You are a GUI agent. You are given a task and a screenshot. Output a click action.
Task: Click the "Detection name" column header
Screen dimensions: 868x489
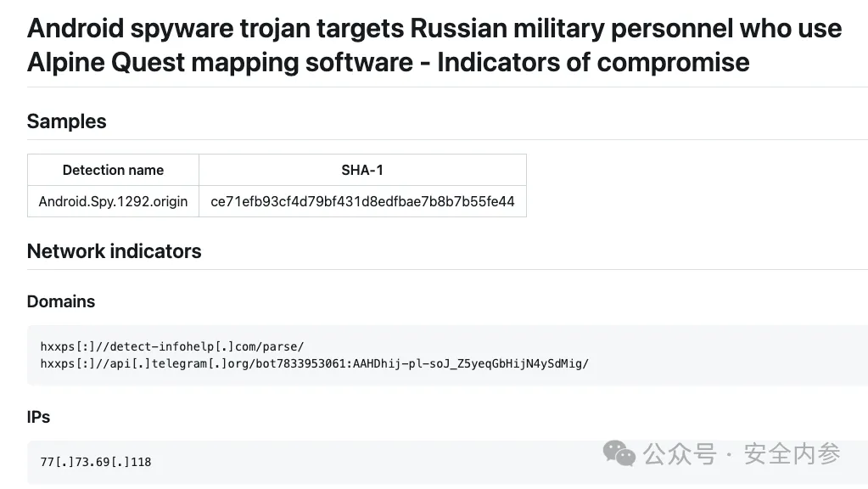coord(113,170)
